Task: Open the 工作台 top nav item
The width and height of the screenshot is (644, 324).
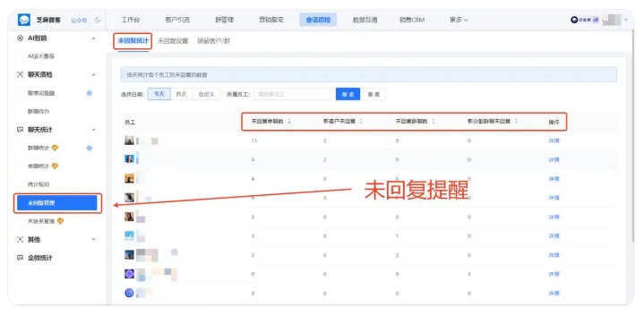Action: (130, 20)
